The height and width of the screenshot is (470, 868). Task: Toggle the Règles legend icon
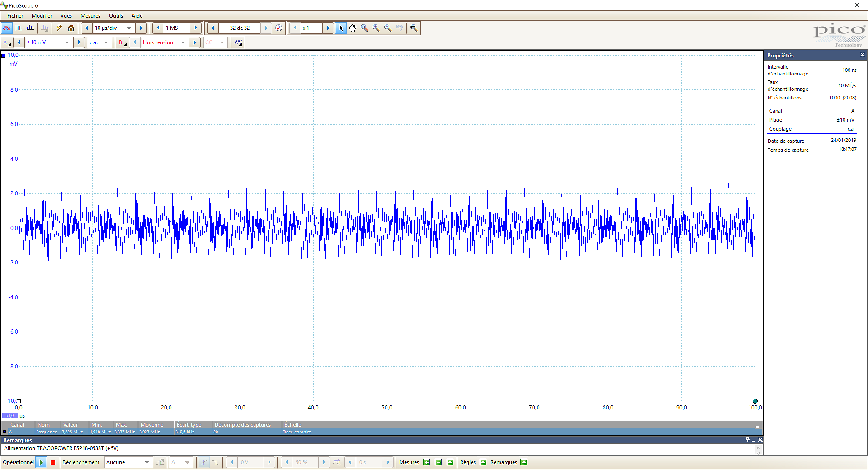483,462
